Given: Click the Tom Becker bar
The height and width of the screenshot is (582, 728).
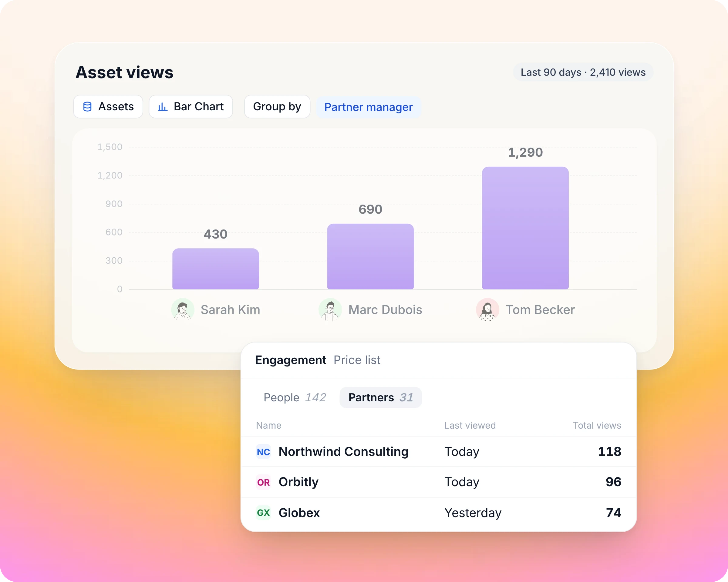Looking at the screenshot, I should coord(525,228).
